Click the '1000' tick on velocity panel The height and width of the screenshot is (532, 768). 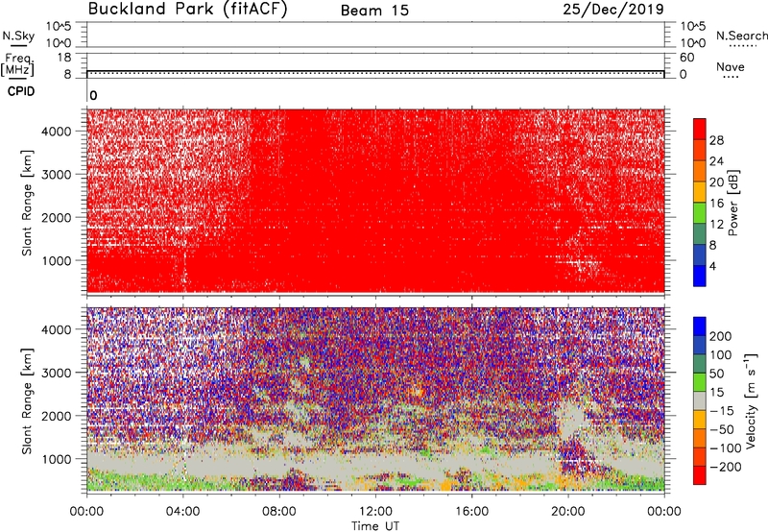pyautogui.click(x=57, y=459)
